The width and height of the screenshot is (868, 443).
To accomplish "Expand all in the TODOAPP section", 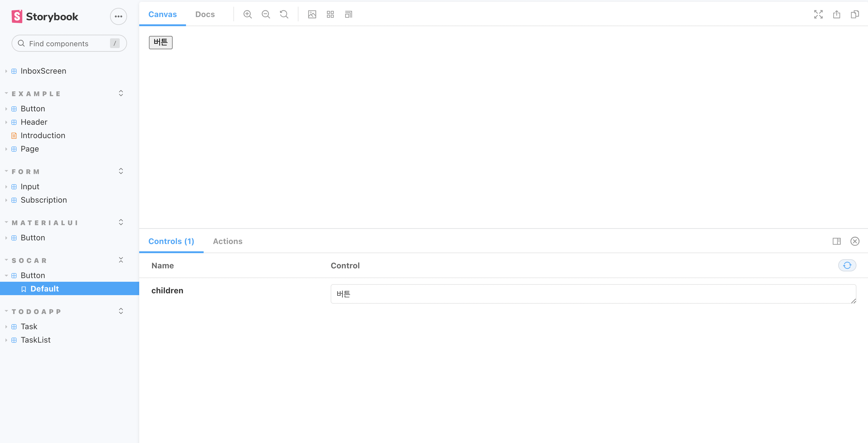I will (x=121, y=311).
